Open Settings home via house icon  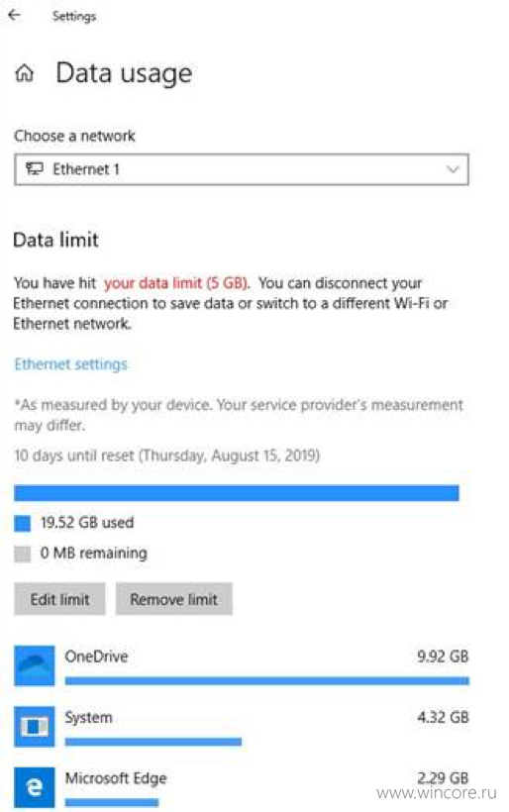click(25, 73)
